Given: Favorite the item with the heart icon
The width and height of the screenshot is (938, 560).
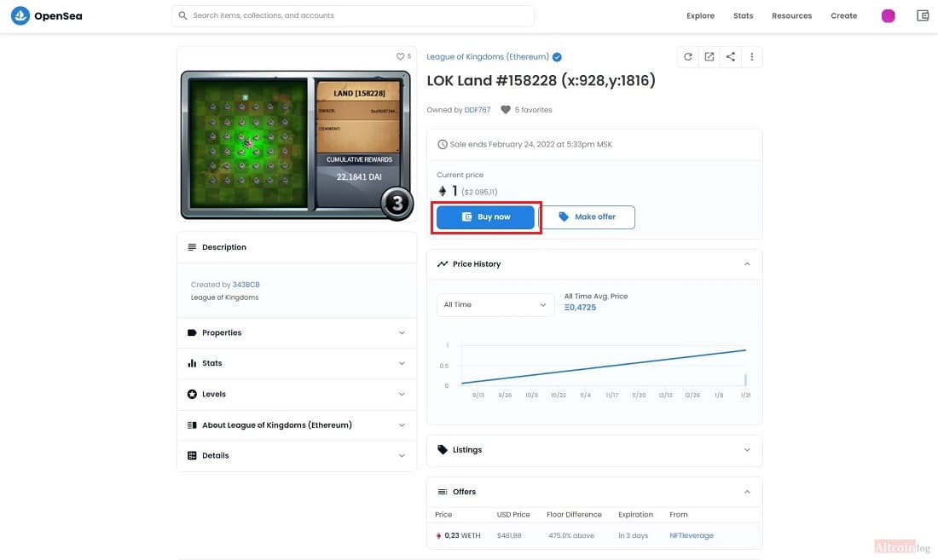Looking at the screenshot, I should 400,56.
